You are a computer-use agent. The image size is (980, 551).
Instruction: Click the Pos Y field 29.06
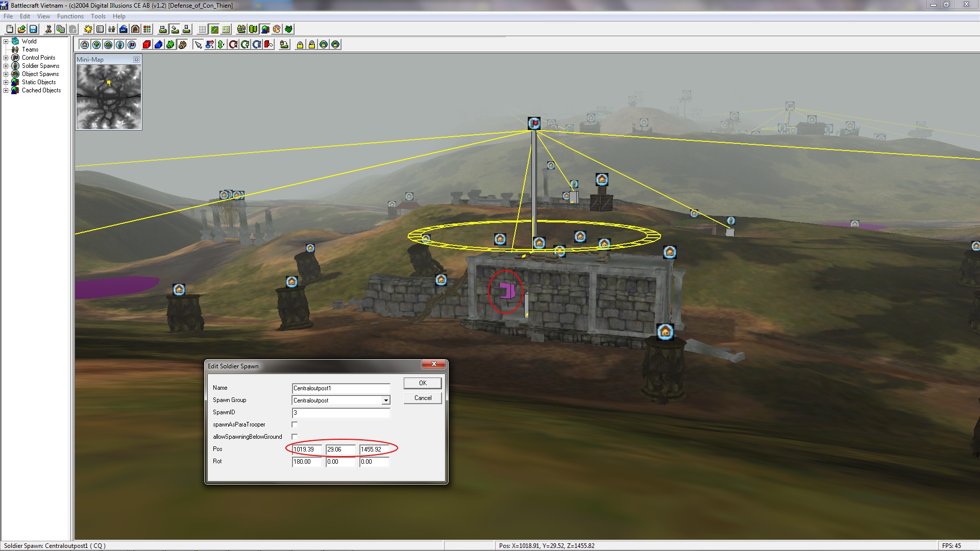pyautogui.click(x=341, y=449)
